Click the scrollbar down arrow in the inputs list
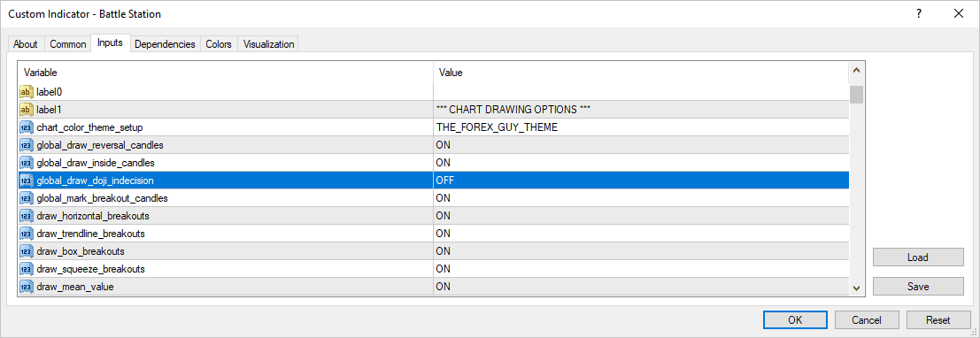 856,288
